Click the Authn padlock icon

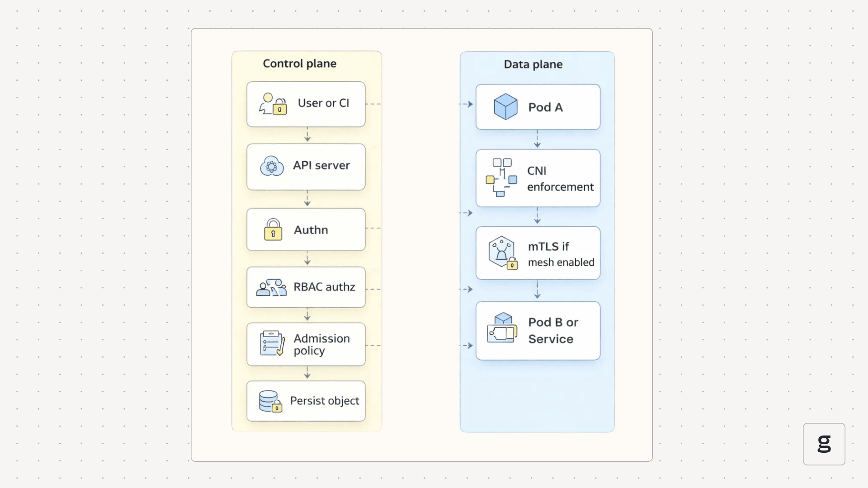pyautogui.click(x=273, y=230)
